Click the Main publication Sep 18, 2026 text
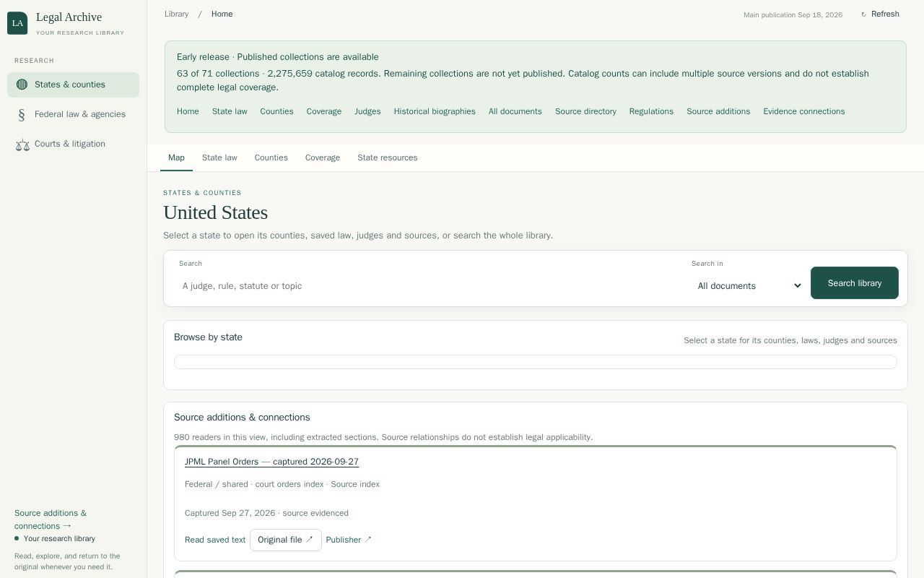Image resolution: width=924 pixels, height=578 pixels. 793,15
